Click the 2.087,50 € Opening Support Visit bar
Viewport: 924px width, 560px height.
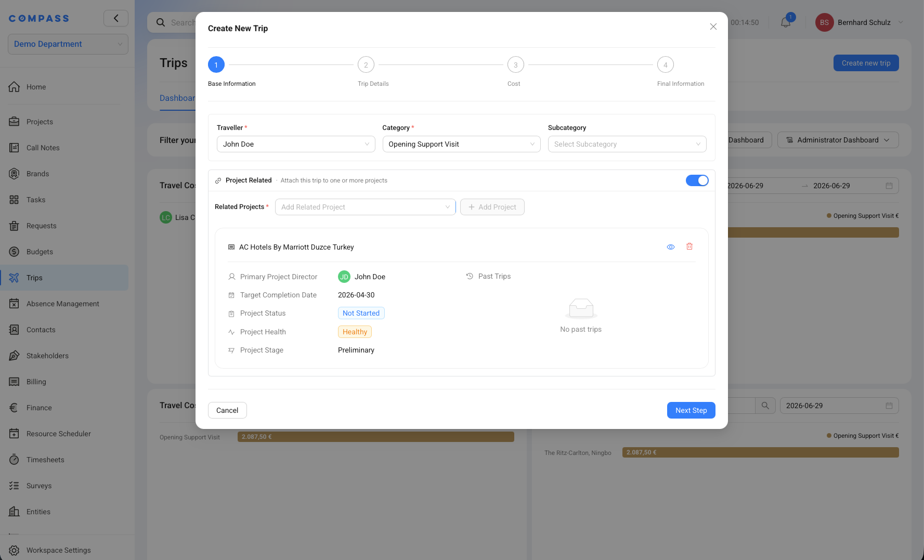376,437
